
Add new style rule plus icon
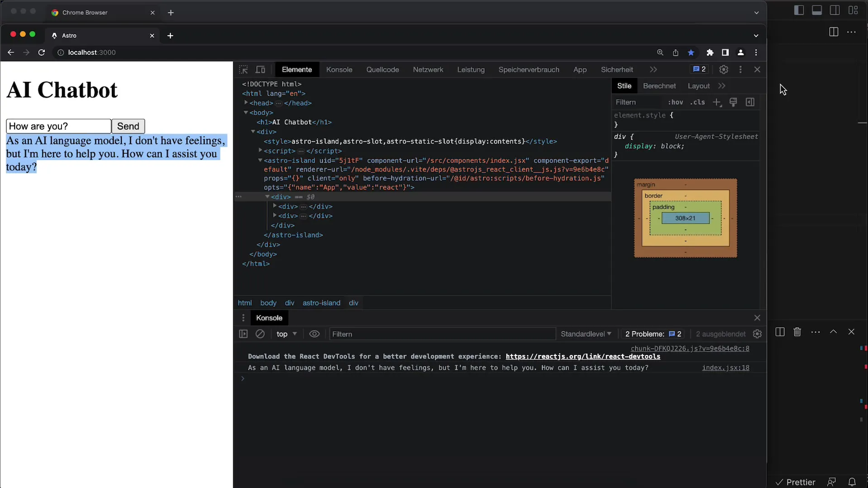click(717, 102)
